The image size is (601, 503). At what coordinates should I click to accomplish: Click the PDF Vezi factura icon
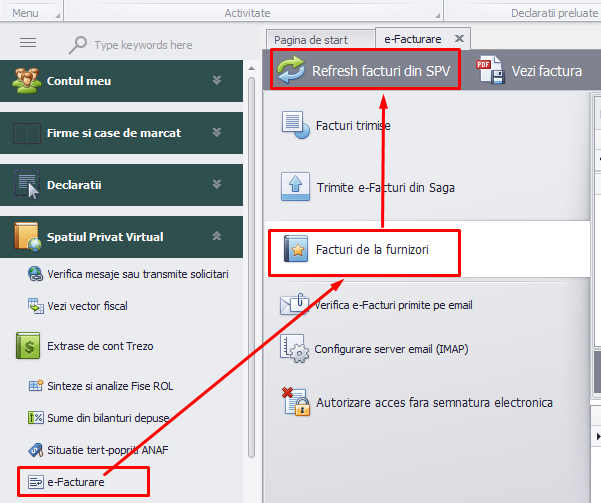(490, 70)
